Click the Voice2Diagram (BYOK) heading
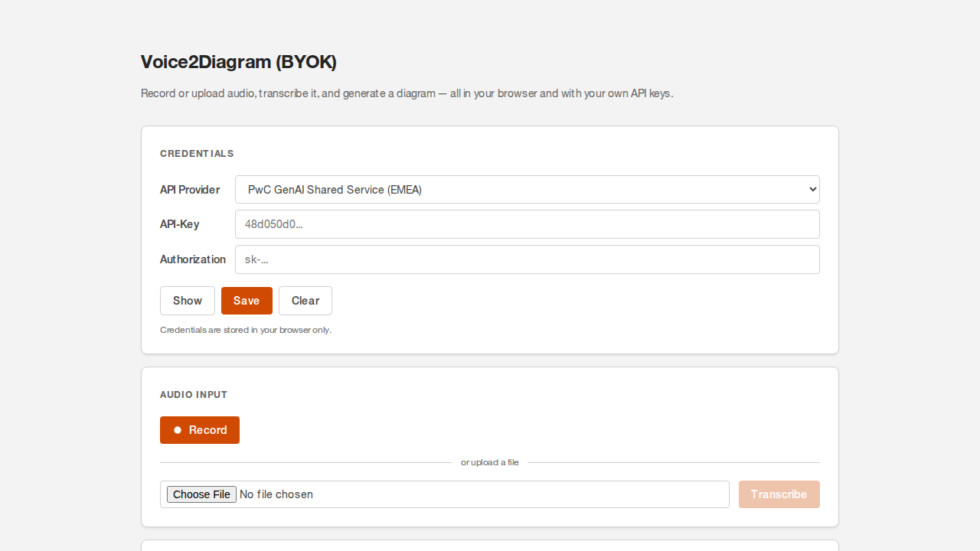980x551 pixels. point(239,62)
